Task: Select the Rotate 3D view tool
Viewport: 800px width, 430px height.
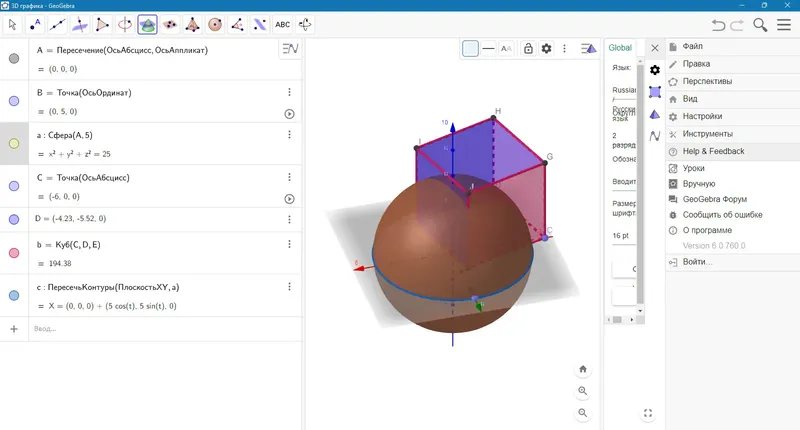Action: pos(305,24)
